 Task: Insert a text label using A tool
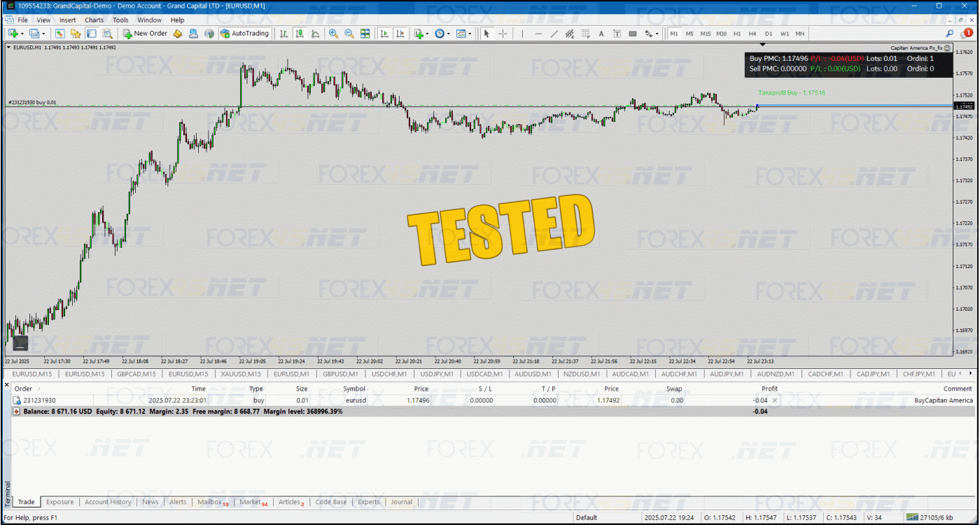[601, 34]
